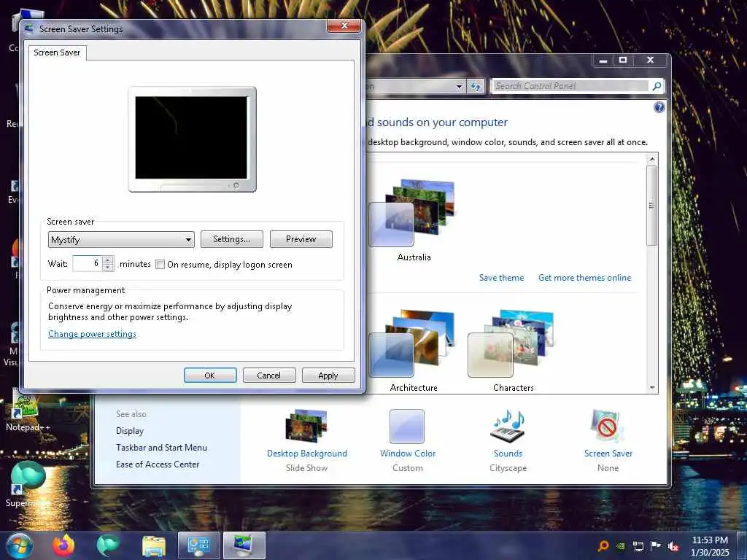Select the Australia theme thumbnail
Viewport: 747px width, 560px height.
click(413, 213)
